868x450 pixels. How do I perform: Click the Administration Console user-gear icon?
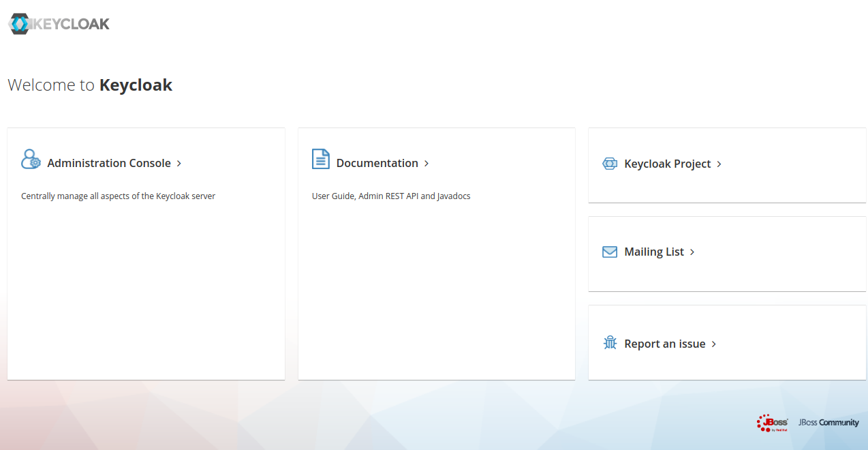coord(31,159)
